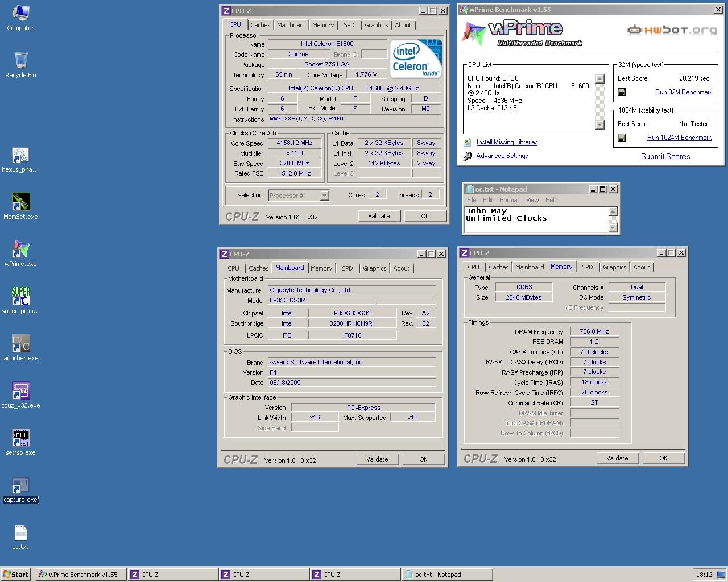Screen dimensions: 728x582
Task: Click the floppy save icon for 1024M score
Action: tap(622, 138)
